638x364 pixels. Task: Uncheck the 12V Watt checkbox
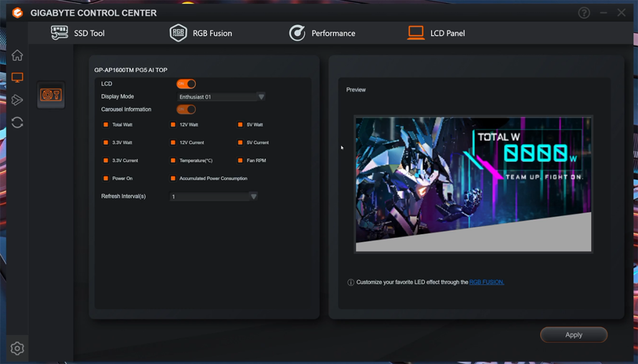173,124
